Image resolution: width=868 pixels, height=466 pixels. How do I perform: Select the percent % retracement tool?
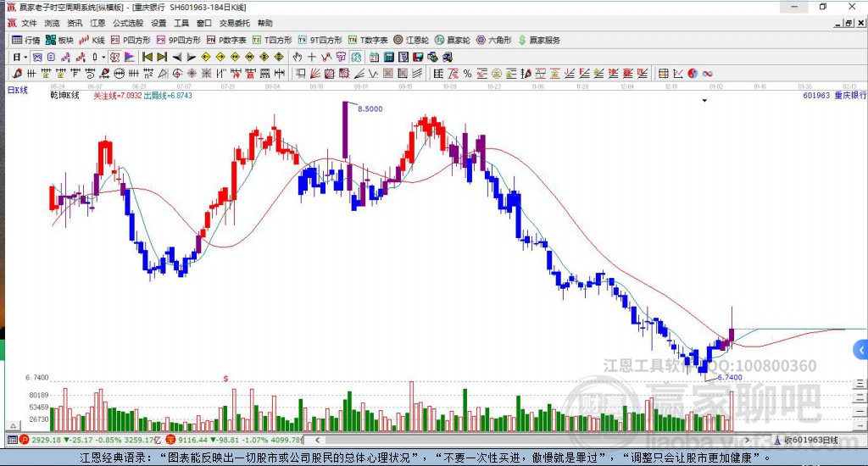(x=468, y=74)
